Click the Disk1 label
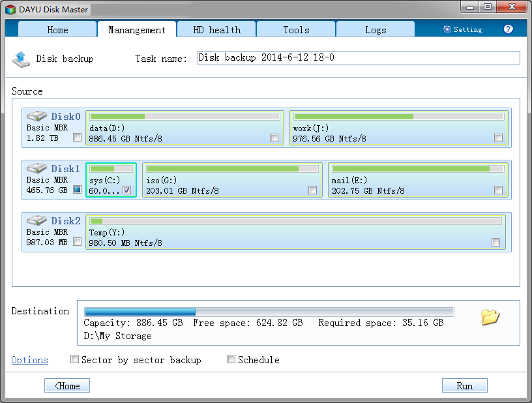 pyautogui.click(x=66, y=169)
